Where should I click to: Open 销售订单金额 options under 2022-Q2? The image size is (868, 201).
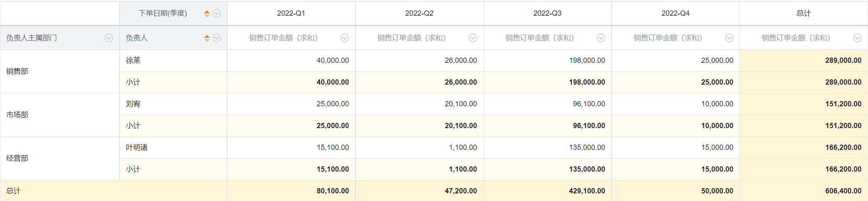(x=473, y=38)
